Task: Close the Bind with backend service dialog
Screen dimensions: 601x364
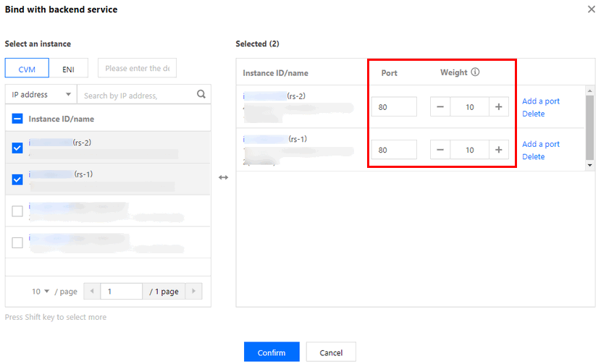Action: 591,9
